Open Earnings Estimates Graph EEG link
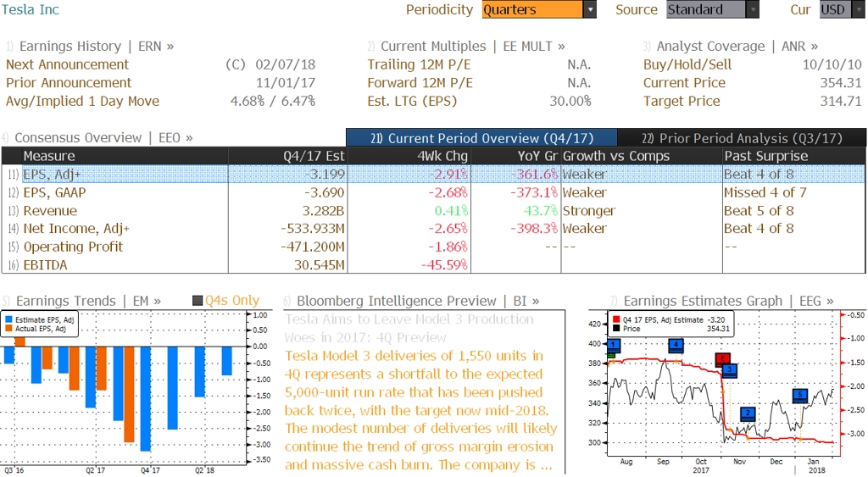868x477 pixels. click(x=728, y=301)
